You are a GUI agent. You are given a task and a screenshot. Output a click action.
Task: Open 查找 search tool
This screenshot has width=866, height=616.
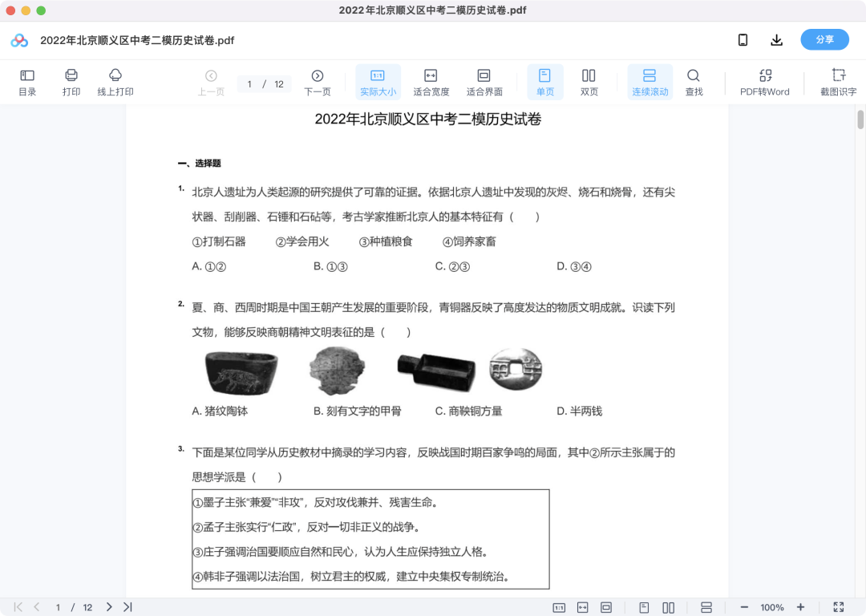coord(694,83)
